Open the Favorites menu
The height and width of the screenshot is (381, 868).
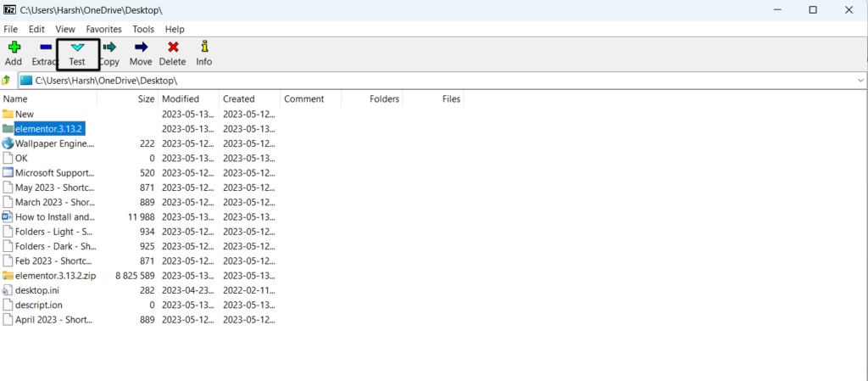point(103,30)
